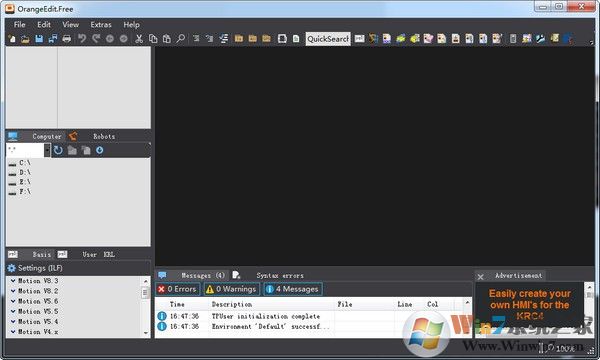Image resolution: width=600 pixels, height=360 pixels.
Task: Expand the Motion V5.4 entry
Action: pos(13,322)
